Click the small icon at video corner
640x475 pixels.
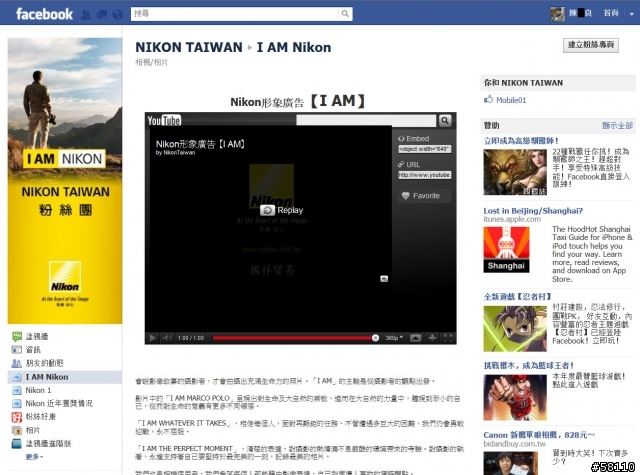point(384,279)
